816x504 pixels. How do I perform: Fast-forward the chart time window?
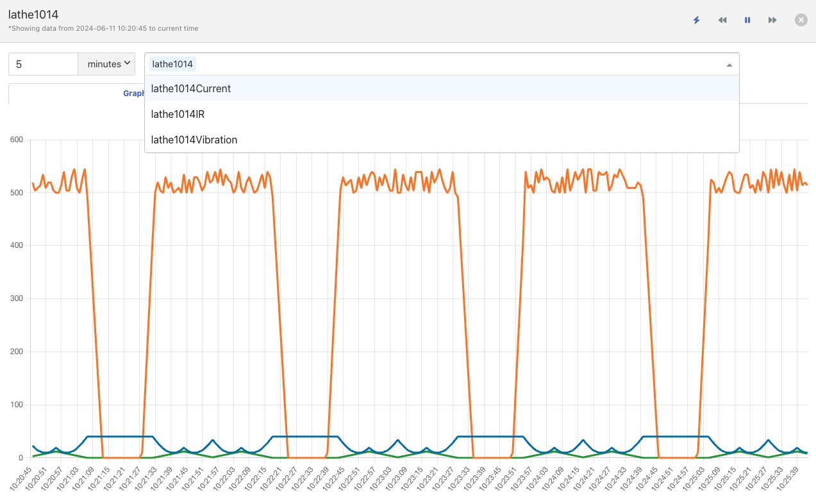pos(772,20)
